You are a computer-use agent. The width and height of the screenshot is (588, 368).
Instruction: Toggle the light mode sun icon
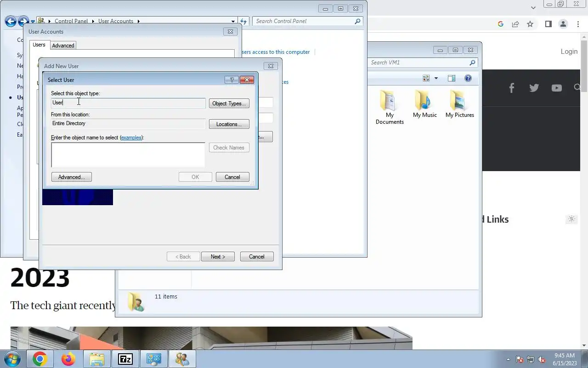click(571, 219)
